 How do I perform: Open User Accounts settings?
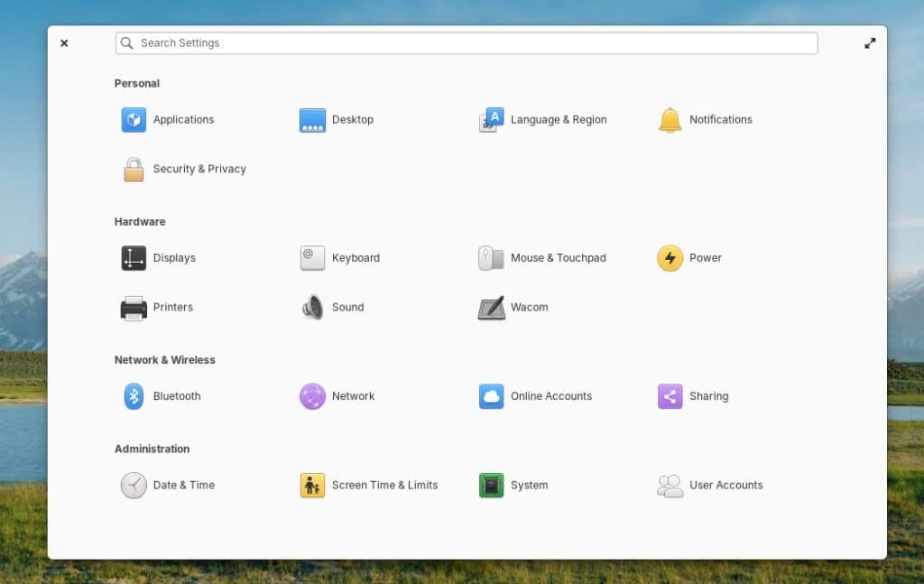click(708, 485)
